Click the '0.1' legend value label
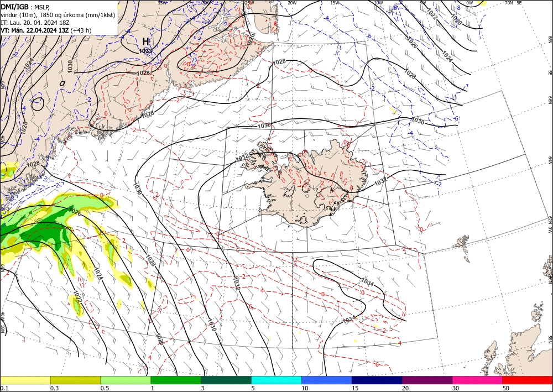This screenshot has width=553, height=392. point(4,388)
